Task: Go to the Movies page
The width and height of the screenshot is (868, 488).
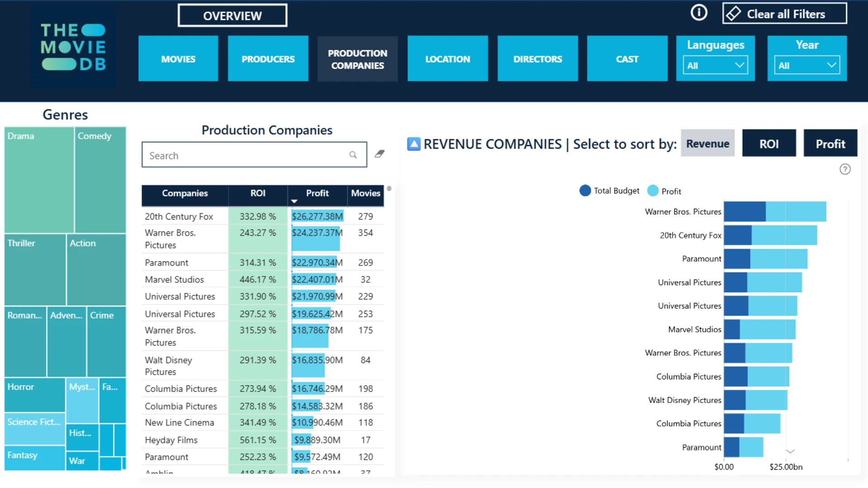Action: [x=178, y=59]
